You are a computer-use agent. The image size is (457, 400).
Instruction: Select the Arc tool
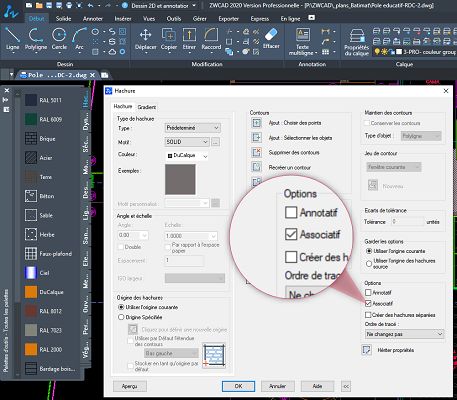[79, 39]
